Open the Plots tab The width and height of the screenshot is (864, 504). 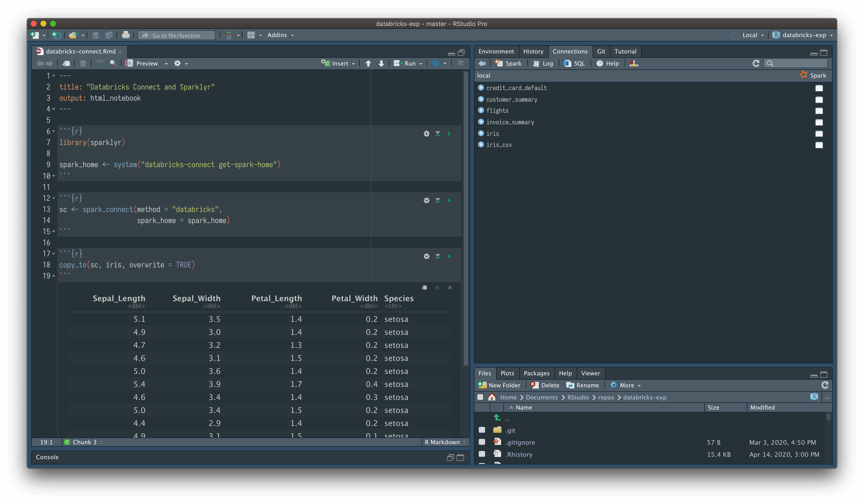507,373
